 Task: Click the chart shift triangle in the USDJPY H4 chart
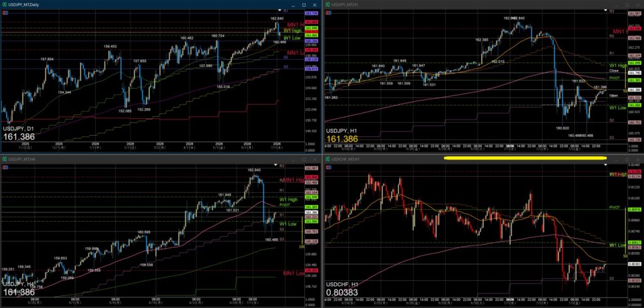tap(276, 164)
